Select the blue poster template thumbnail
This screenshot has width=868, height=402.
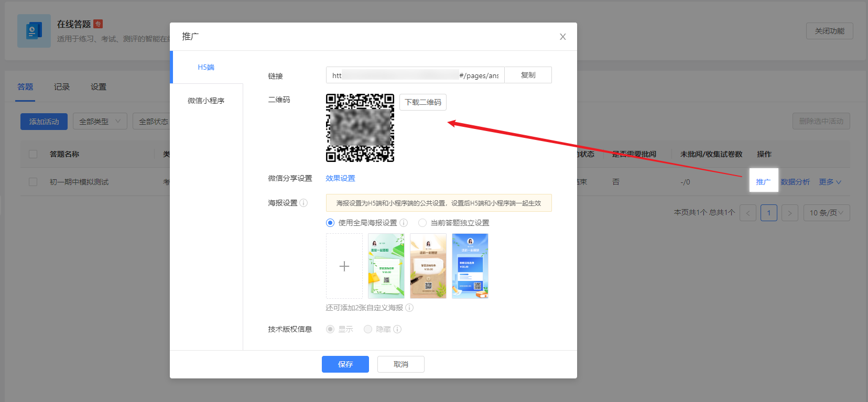[470, 266]
